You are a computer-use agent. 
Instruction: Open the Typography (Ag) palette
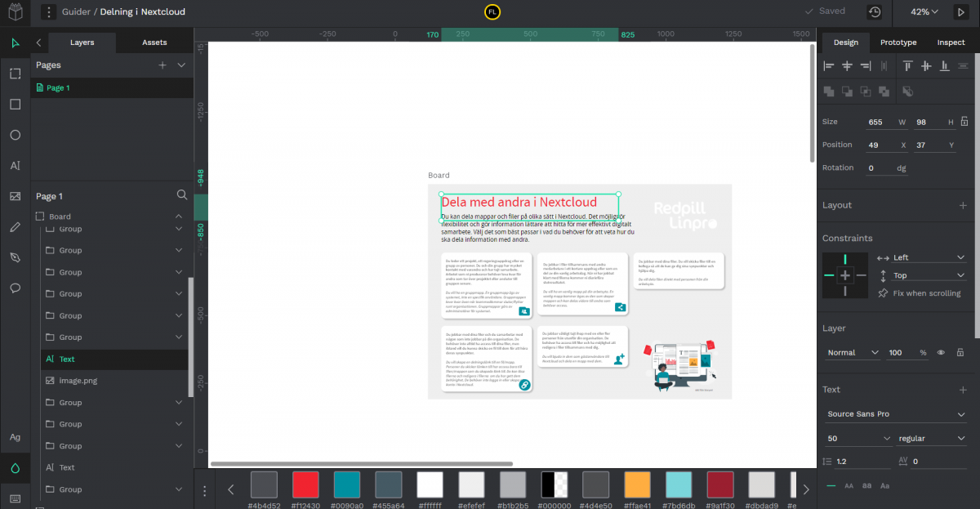pos(15,437)
